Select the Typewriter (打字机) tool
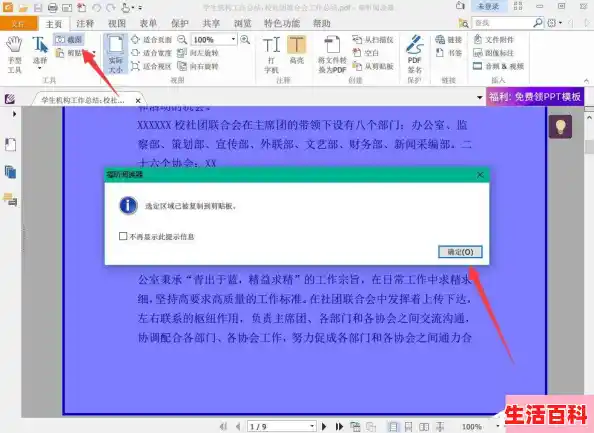The width and height of the screenshot is (594, 433). (272, 54)
